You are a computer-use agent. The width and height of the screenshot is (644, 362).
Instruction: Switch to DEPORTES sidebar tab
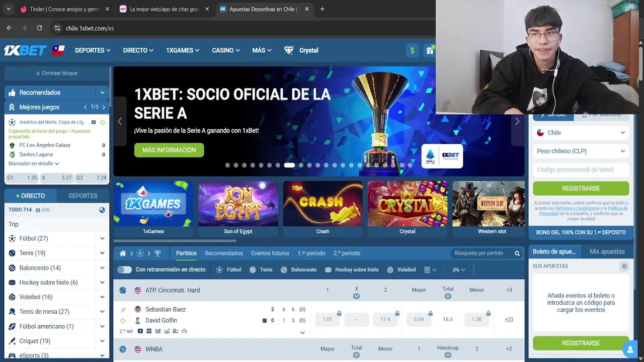[x=83, y=196]
